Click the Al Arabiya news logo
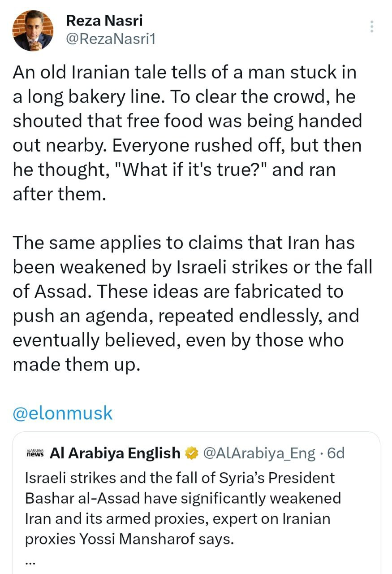Image resolution: width=392 pixels, height=574 pixels. coord(35,453)
